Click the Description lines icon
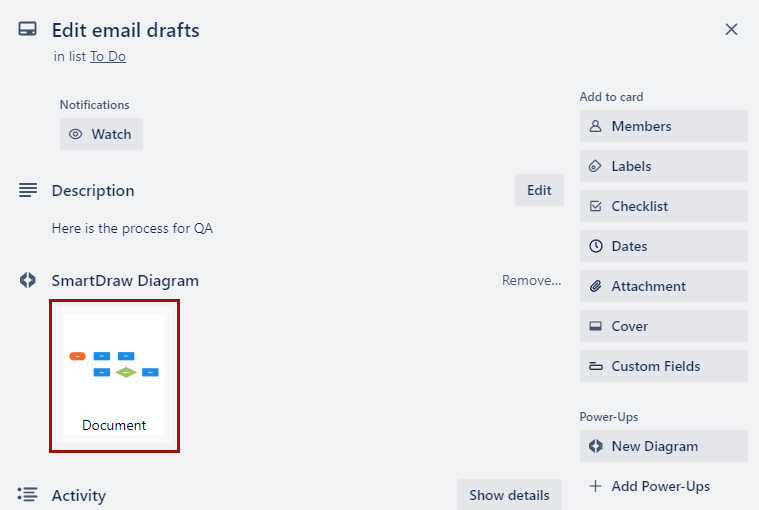The height and width of the screenshot is (510, 759). (28, 190)
